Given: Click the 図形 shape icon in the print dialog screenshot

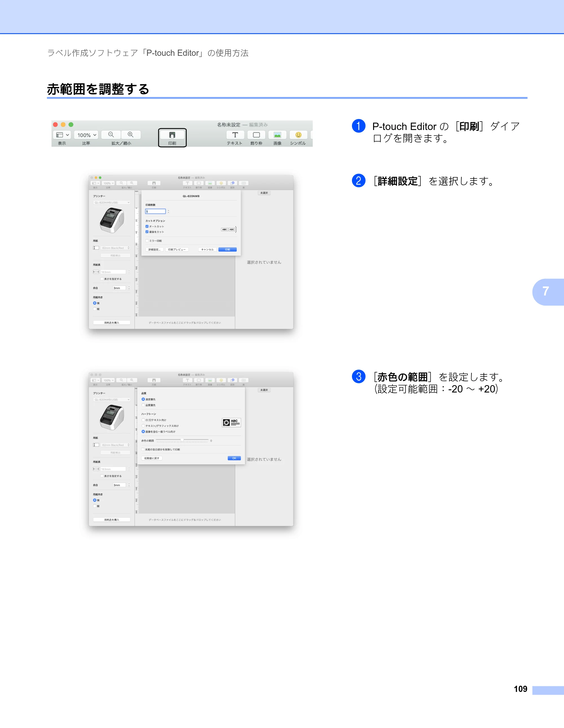Looking at the screenshot, I should 232,183.
